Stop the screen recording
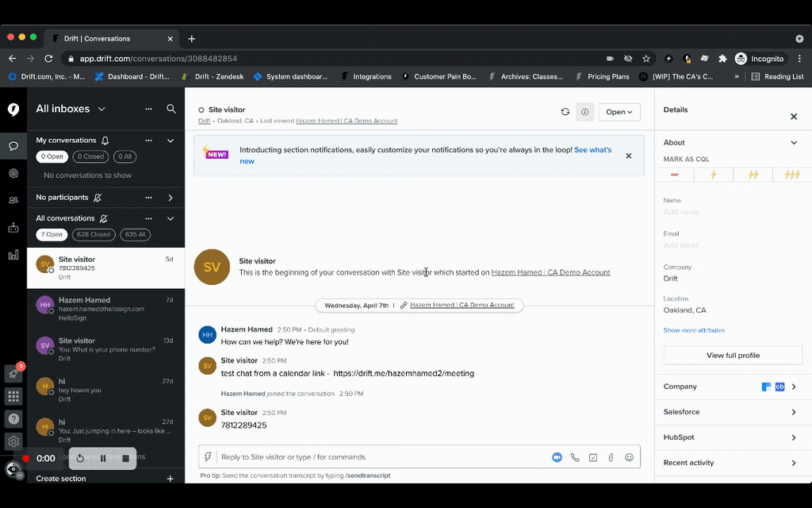This screenshot has width=812, height=508. [x=125, y=458]
